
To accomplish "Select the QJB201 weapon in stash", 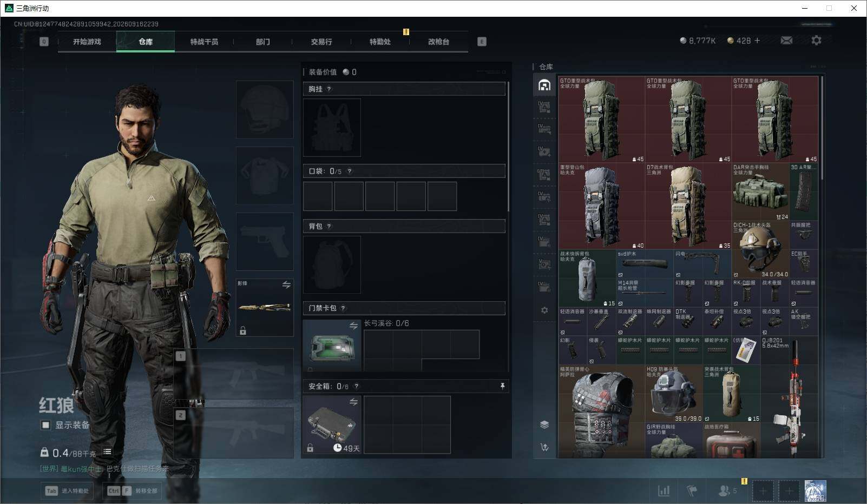I will pos(789,397).
